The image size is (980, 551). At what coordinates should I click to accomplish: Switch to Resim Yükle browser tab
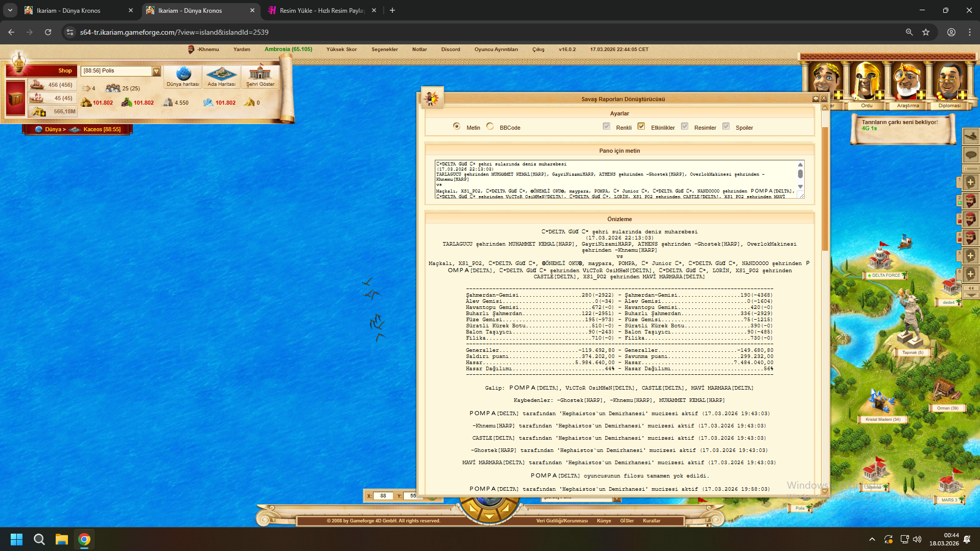(322, 10)
